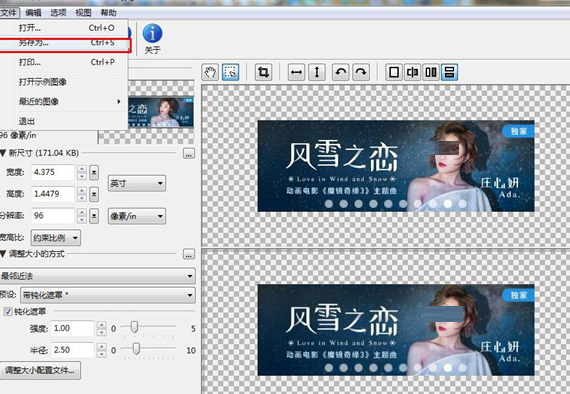
Task: Open the 文件 menu
Action: pyautogui.click(x=9, y=13)
